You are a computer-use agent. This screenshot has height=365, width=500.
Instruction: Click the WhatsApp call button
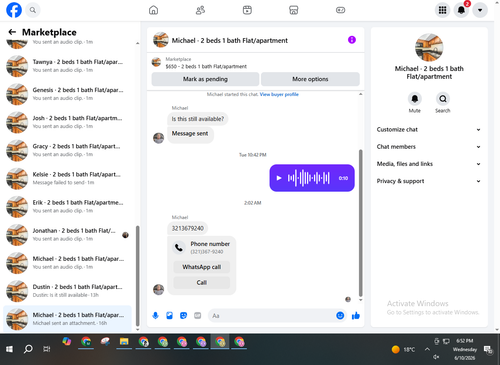tap(202, 267)
